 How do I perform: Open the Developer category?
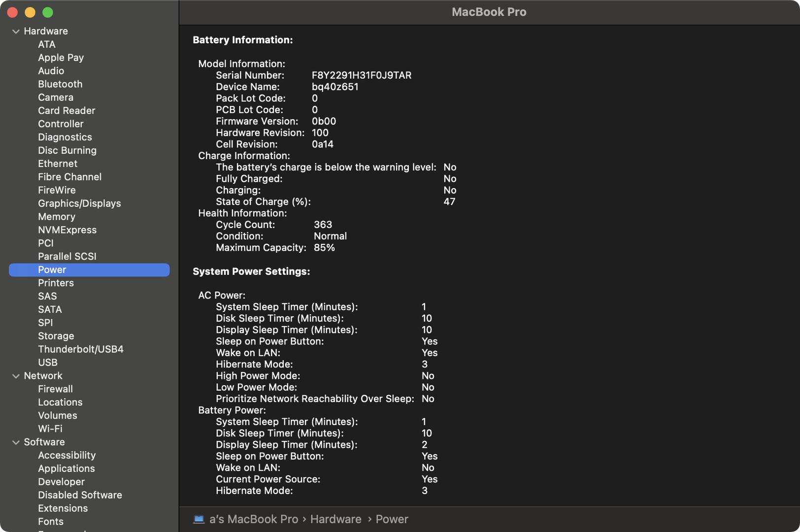61,482
